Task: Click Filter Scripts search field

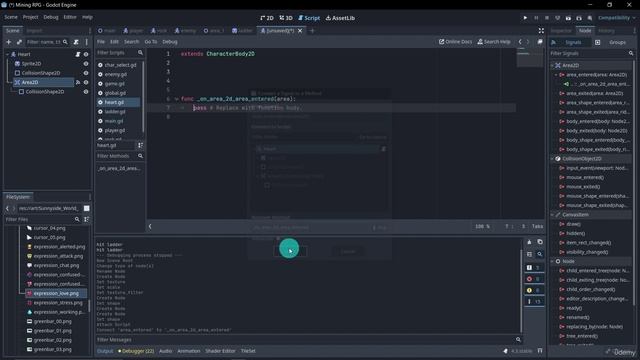Action: [120, 53]
